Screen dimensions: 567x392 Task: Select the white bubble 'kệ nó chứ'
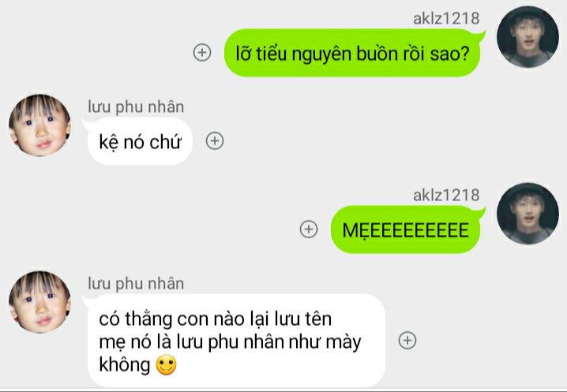140,141
